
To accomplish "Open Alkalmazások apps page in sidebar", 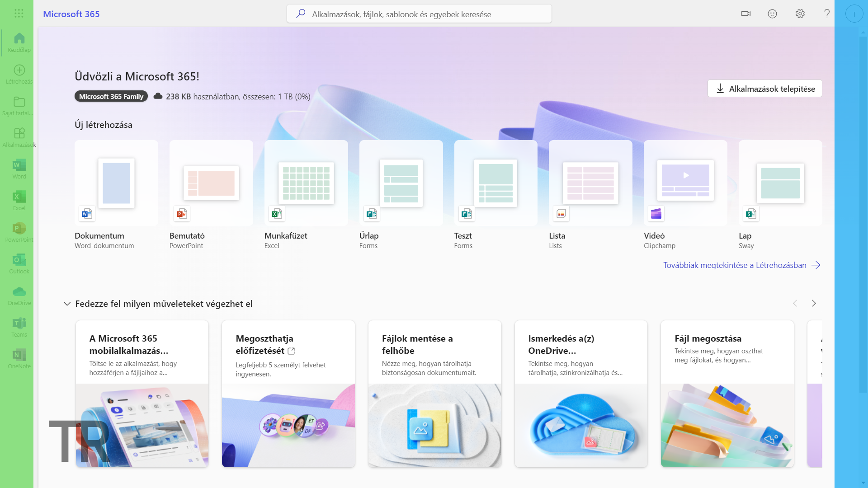I will (19, 138).
